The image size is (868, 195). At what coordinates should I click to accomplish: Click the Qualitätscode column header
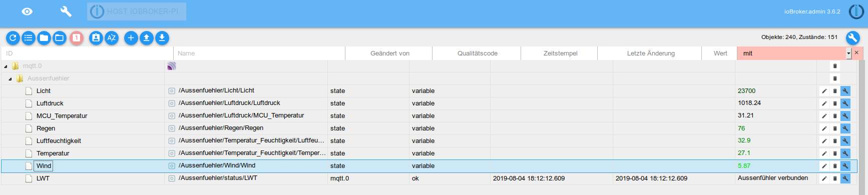click(x=477, y=53)
